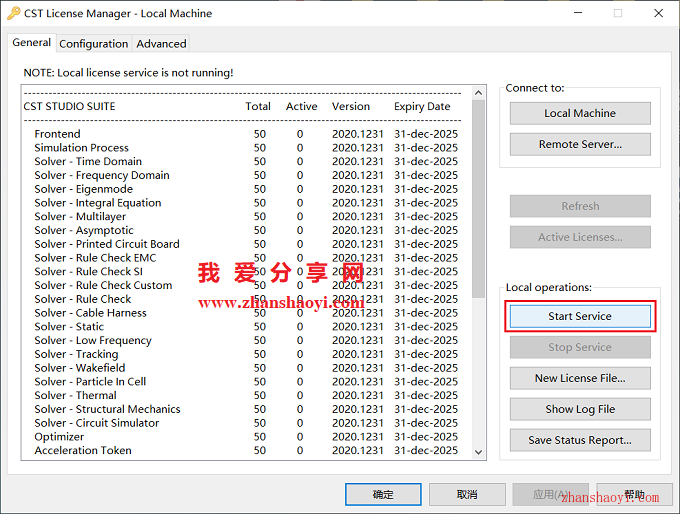This screenshot has width=680, height=514.
Task: Click the Local Machine button
Action: click(x=580, y=113)
